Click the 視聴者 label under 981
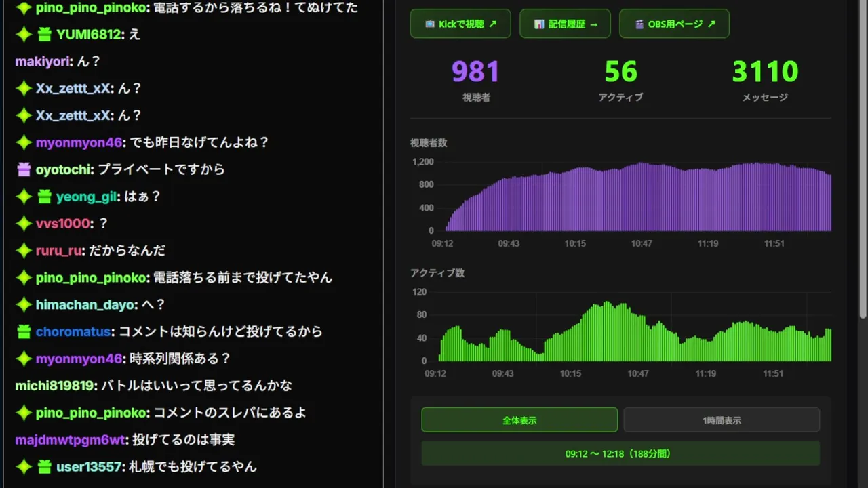 (x=476, y=98)
